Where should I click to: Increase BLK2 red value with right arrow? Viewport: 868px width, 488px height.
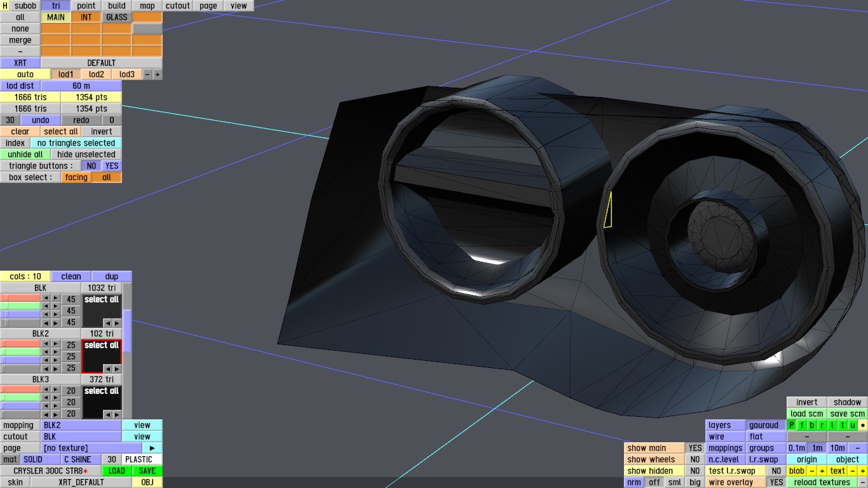pos(55,344)
